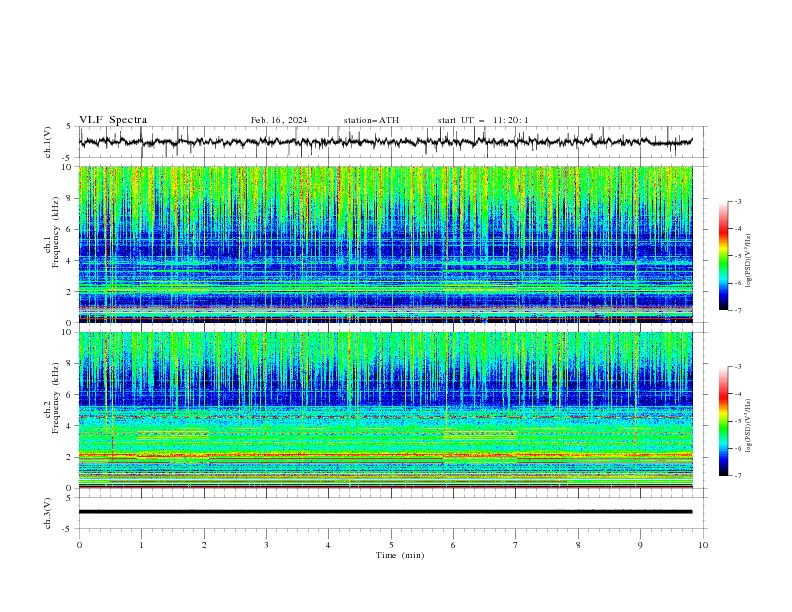The image size is (792, 612).
Task: Click the "Time (min)" axis title
Action: click(400, 555)
